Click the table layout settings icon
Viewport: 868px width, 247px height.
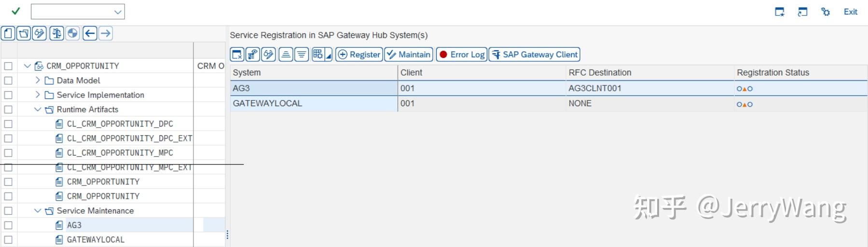tap(318, 55)
